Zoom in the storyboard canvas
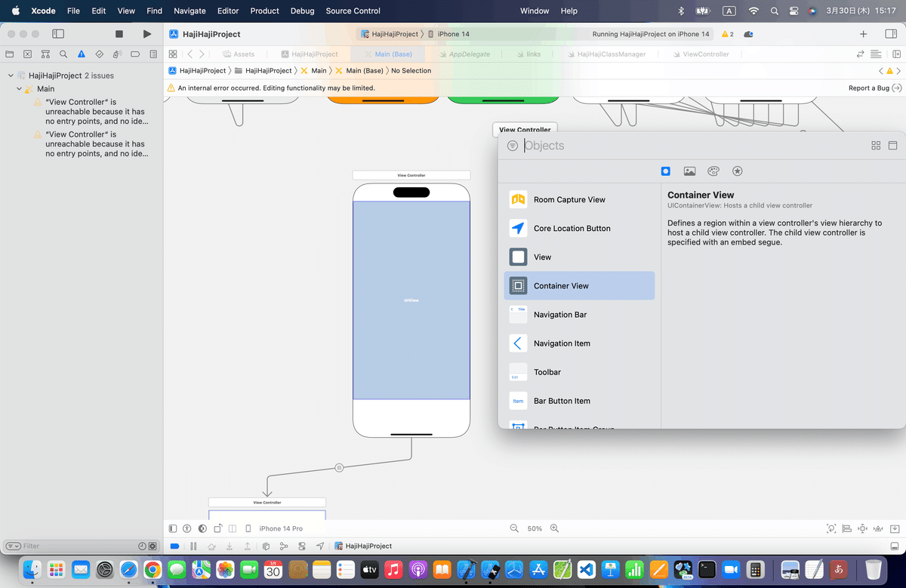Screen dimensions: 906x588 click(554, 528)
